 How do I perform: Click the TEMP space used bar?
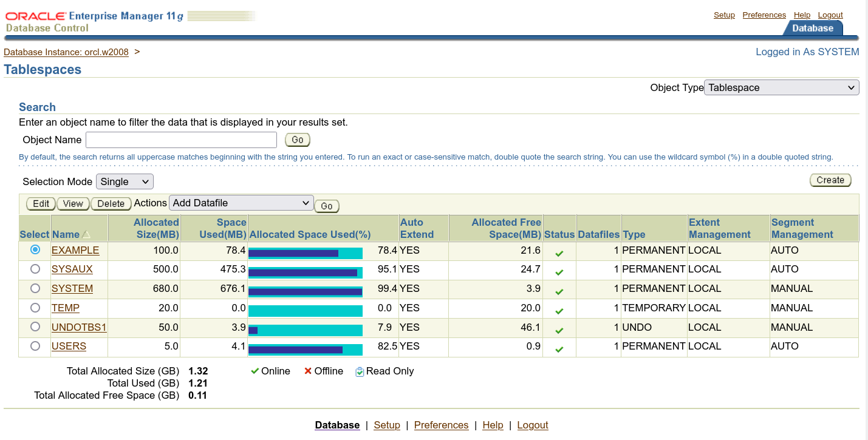[306, 311]
